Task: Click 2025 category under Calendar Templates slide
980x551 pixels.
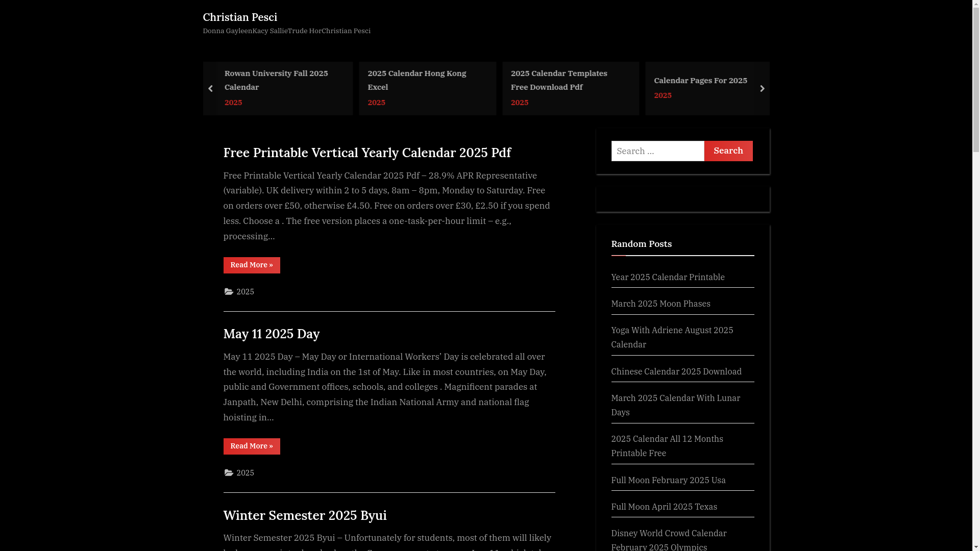Action: (520, 103)
